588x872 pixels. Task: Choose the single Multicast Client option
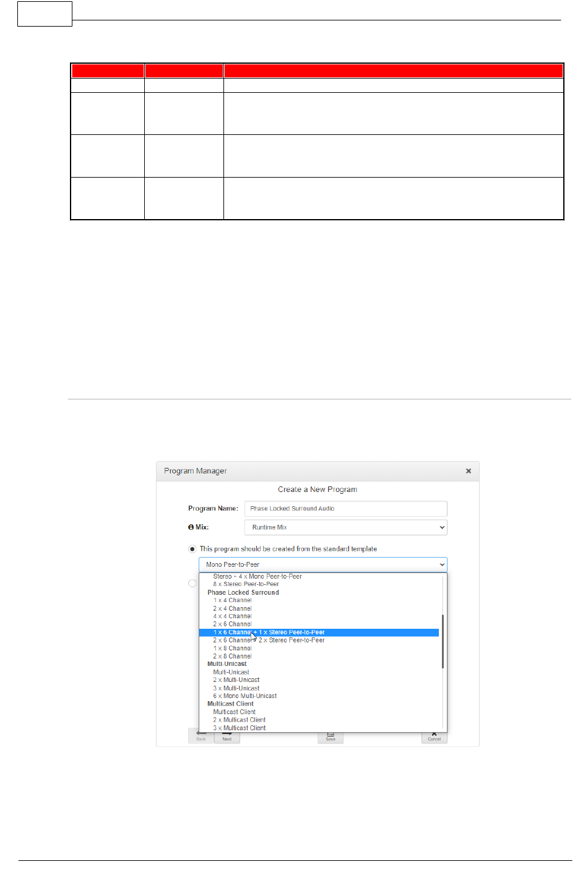click(x=235, y=712)
